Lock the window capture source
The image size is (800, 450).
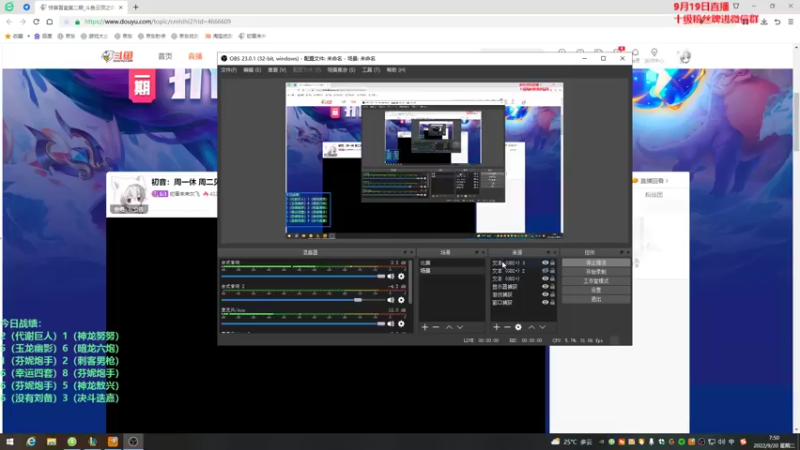[553, 303]
